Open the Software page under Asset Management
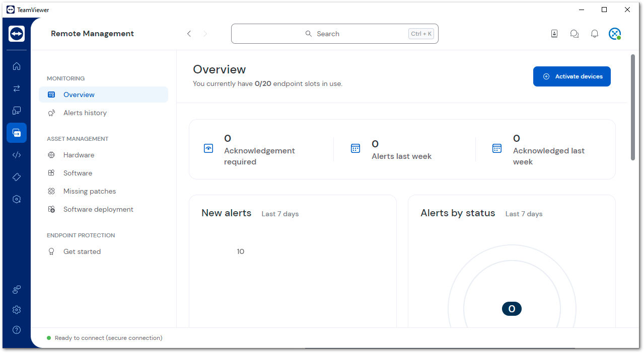 point(78,173)
